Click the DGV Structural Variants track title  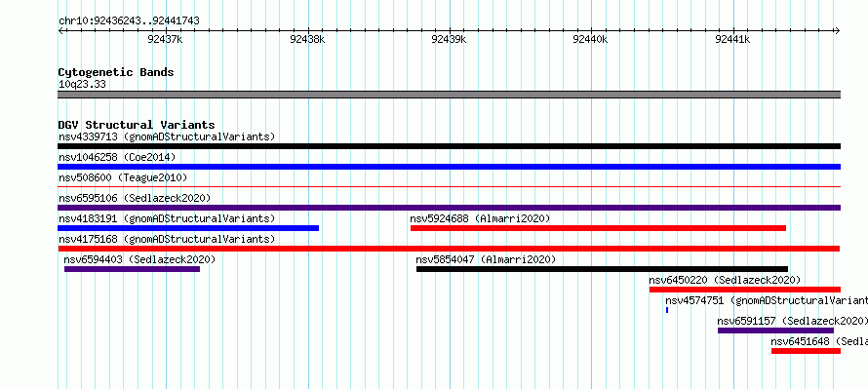coord(137,125)
